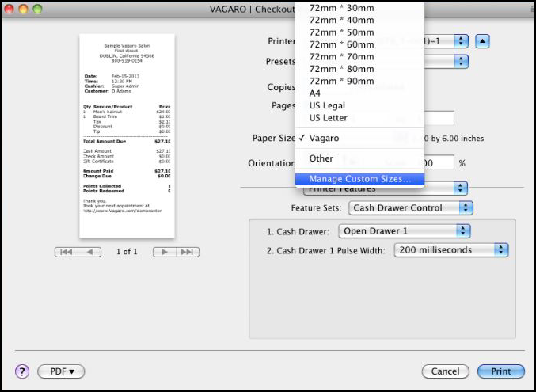The image size is (536, 392).
Task: Choose US Legal paper size
Action: pyautogui.click(x=359, y=105)
